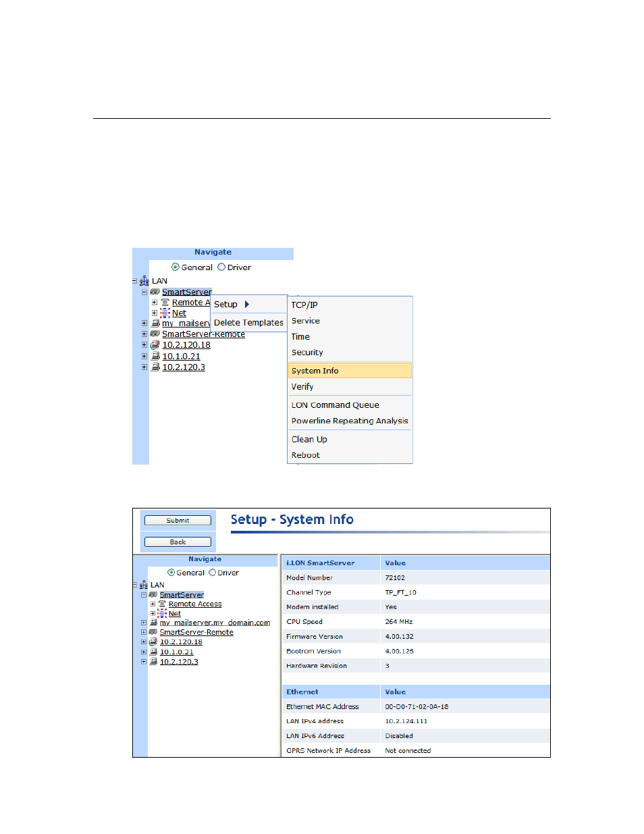Choose Reboot in the Setup submenu
This screenshot has width=644, height=834.
350,455
